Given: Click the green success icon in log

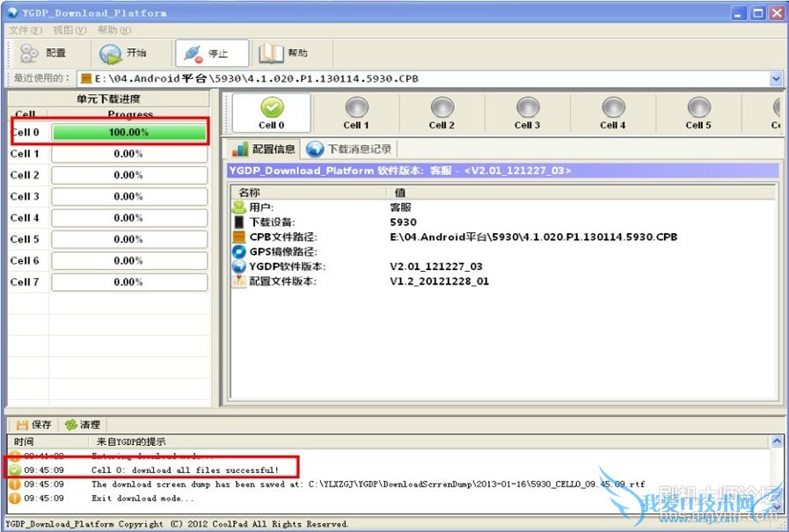Looking at the screenshot, I should pos(15,470).
